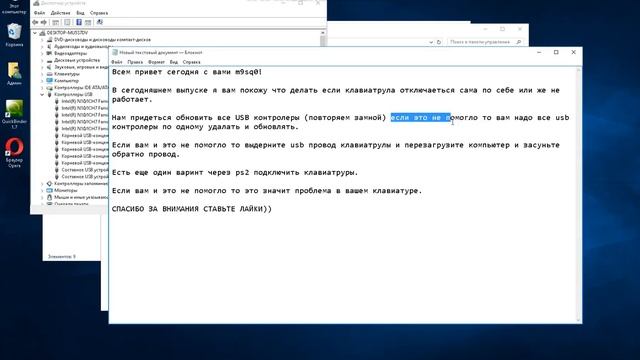Open Справка menu in Device Manager
Image resolution: width=640 pixels, height=360 pixels.
pos(99,13)
